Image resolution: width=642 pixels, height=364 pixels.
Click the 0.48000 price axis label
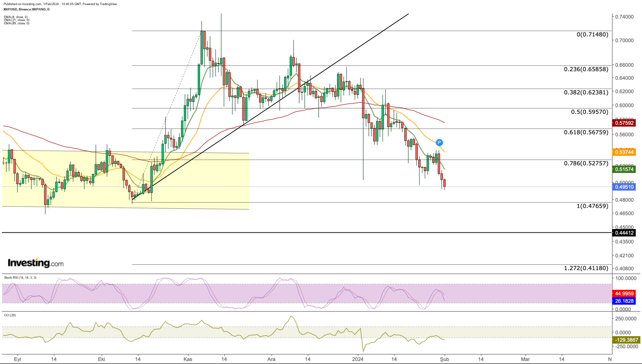coord(624,200)
